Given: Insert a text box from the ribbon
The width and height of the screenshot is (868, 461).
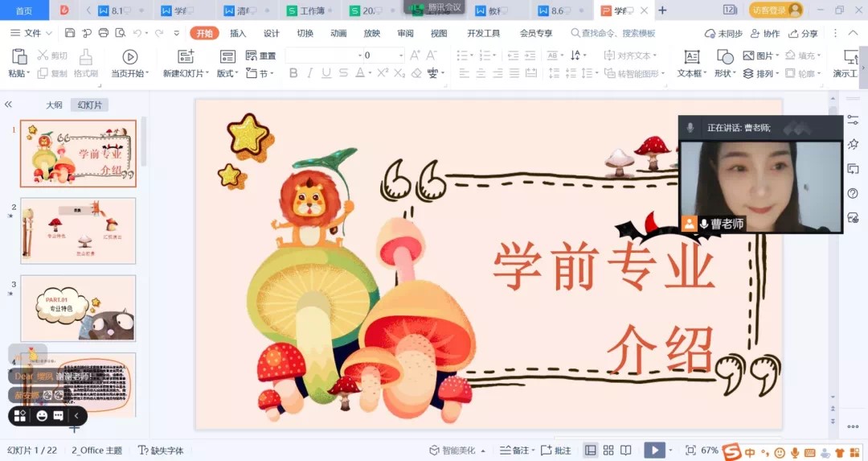Looking at the screenshot, I should (x=691, y=57).
